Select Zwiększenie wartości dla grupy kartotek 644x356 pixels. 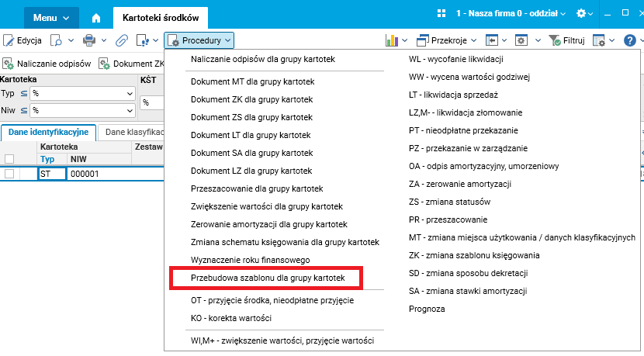coord(267,206)
